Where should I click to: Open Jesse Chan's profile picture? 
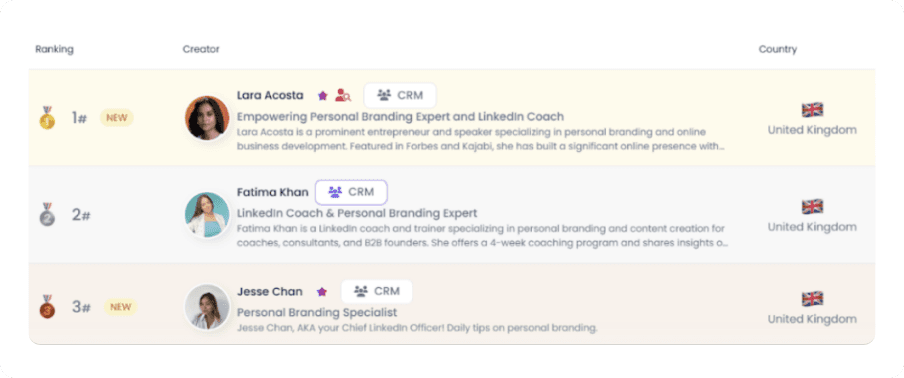pos(208,307)
